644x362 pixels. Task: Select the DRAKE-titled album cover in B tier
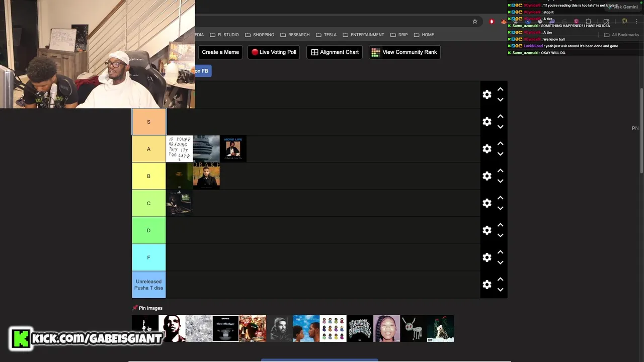tap(206, 176)
